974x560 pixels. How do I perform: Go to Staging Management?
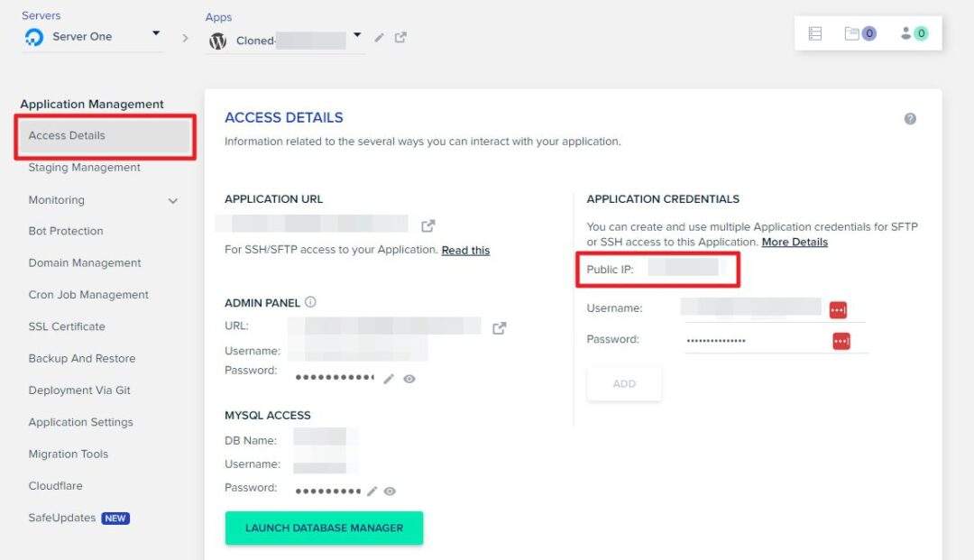(x=85, y=168)
